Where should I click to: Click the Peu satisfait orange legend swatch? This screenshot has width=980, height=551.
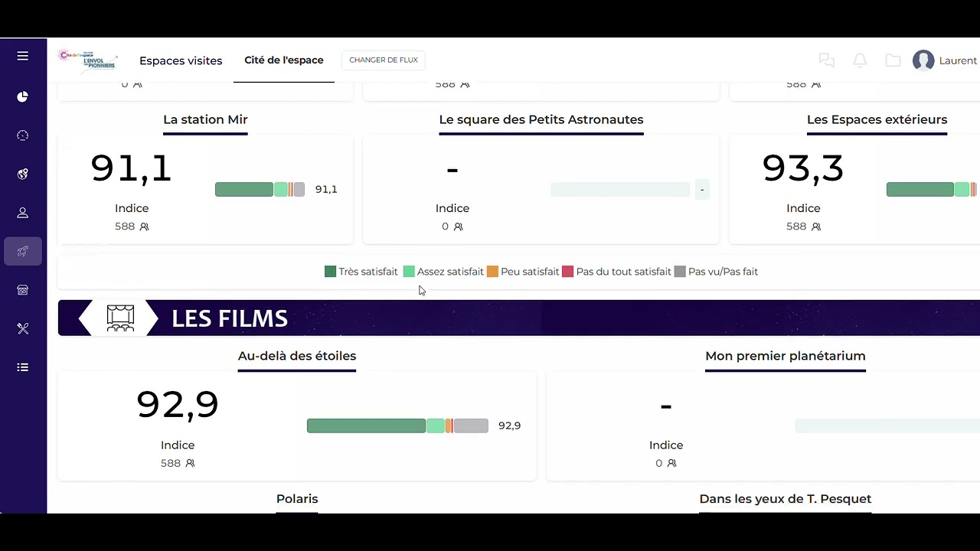pos(492,272)
